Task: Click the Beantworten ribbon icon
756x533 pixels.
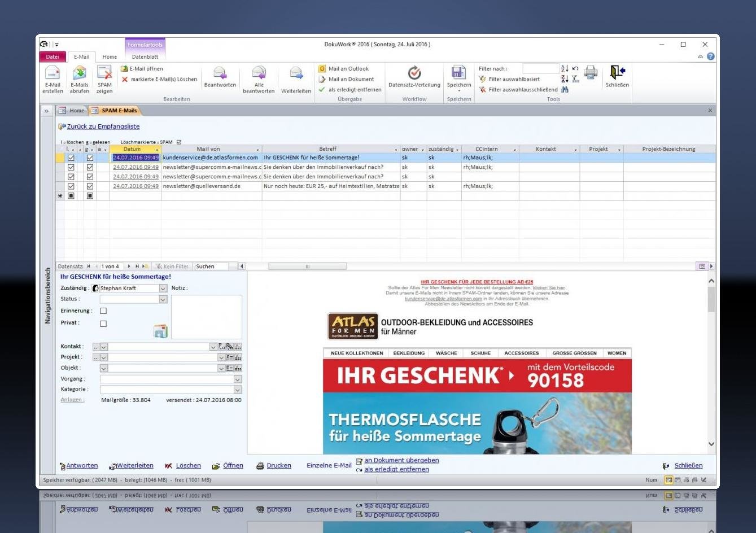Action: click(220, 73)
